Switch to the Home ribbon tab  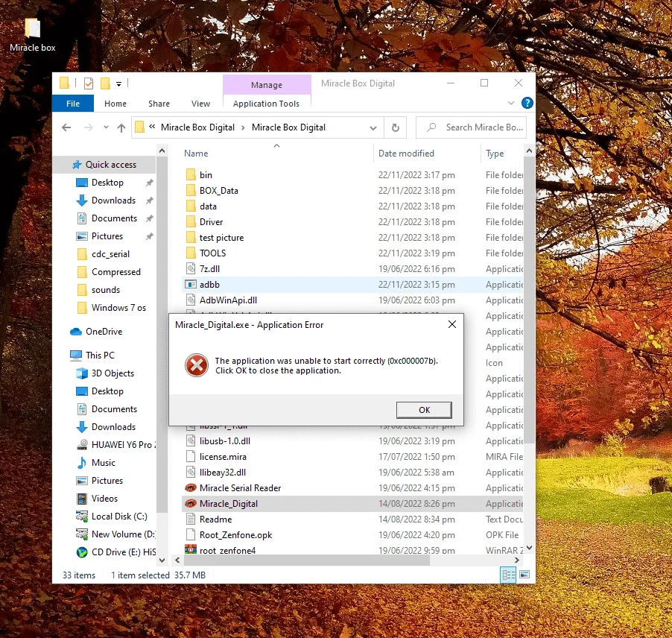(x=115, y=104)
